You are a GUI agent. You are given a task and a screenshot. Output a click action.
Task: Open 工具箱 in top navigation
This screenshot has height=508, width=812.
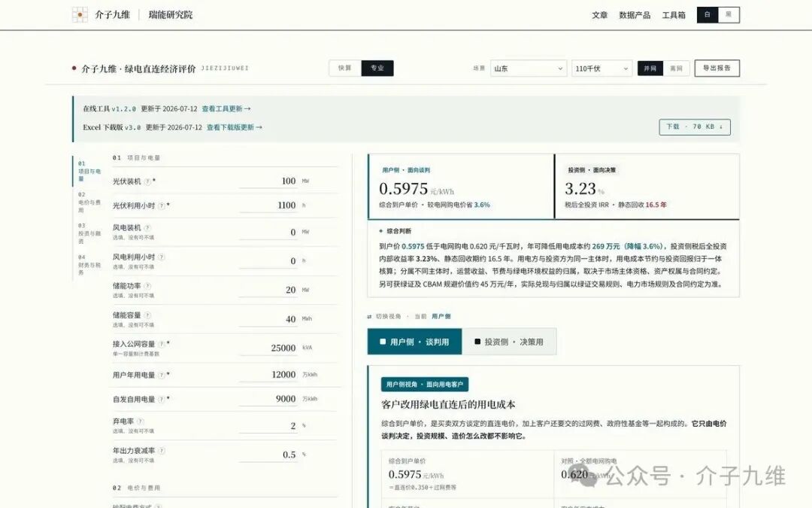pyautogui.click(x=673, y=15)
